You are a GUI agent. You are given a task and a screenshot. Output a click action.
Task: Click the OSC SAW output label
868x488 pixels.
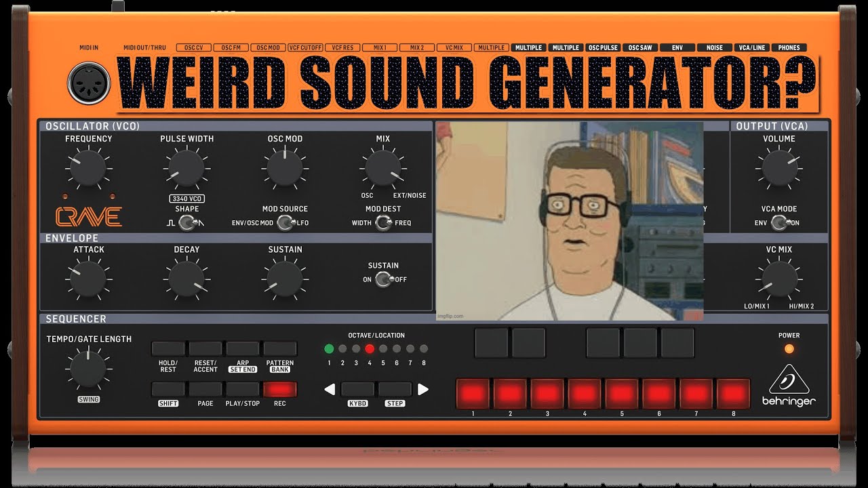[640, 48]
